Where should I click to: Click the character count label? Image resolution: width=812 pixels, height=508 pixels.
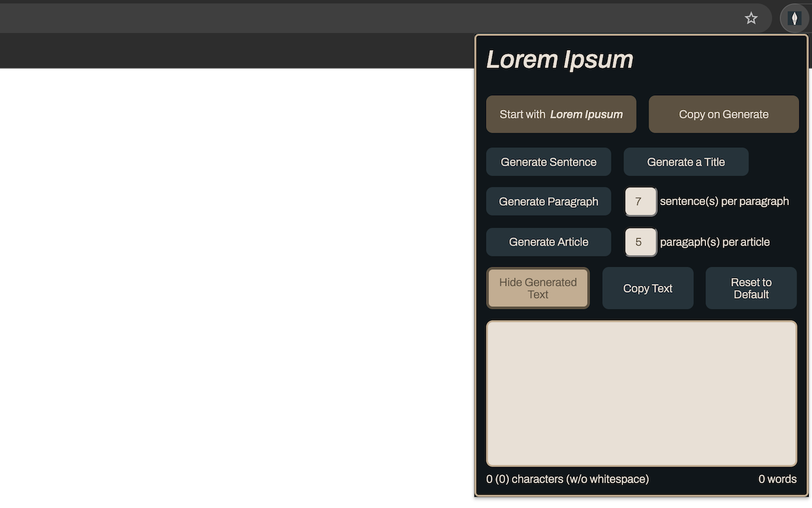pyautogui.click(x=567, y=479)
